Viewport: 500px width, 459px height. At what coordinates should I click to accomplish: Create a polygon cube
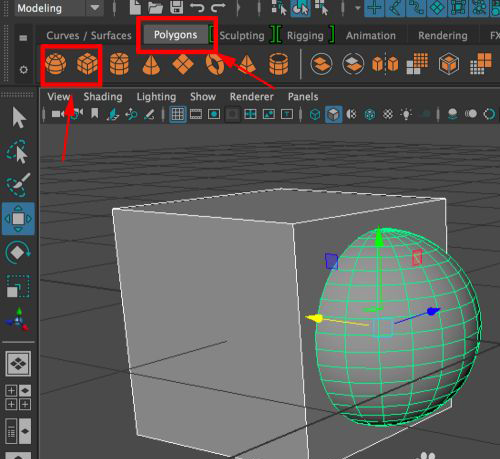click(x=87, y=64)
